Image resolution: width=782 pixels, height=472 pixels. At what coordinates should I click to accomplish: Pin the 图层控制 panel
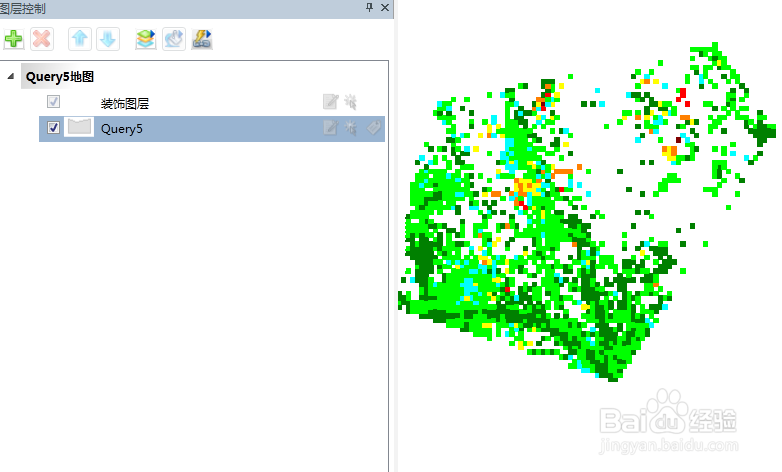point(370,7)
